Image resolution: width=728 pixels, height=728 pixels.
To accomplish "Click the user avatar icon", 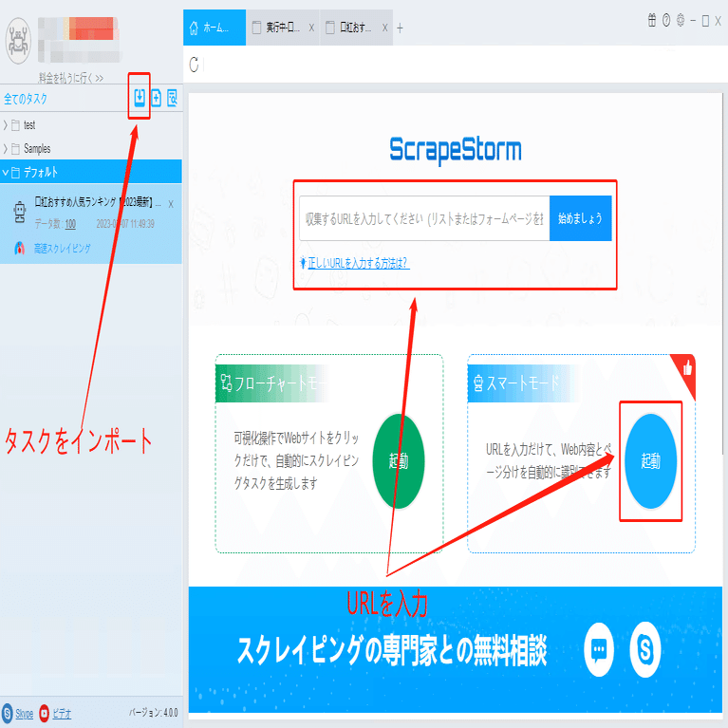I will 18,41.
